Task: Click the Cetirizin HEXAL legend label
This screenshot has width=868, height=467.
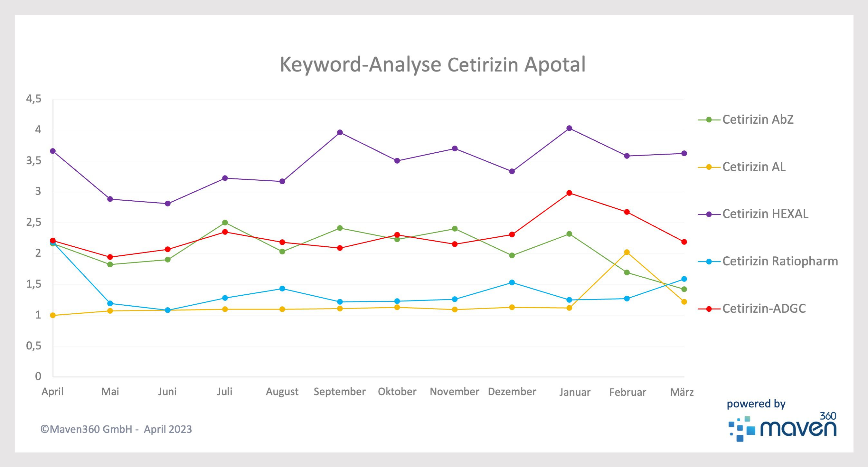Action: click(765, 214)
